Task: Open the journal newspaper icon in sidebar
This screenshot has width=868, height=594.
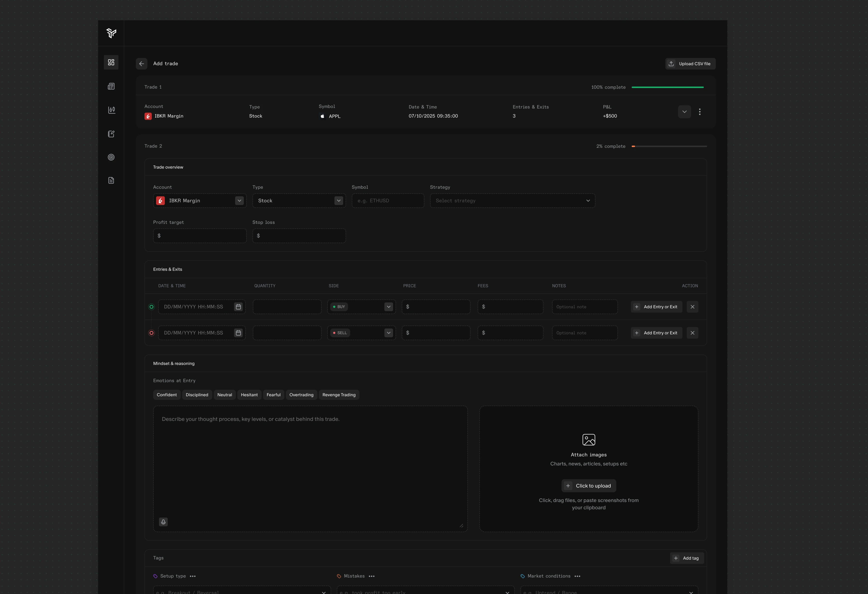Action: click(x=111, y=86)
